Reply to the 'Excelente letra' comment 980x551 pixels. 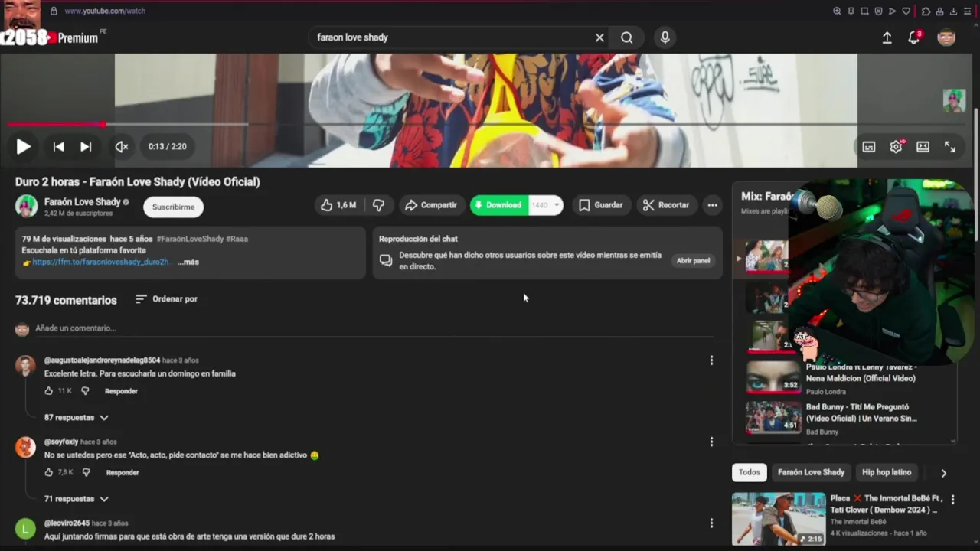coord(121,391)
